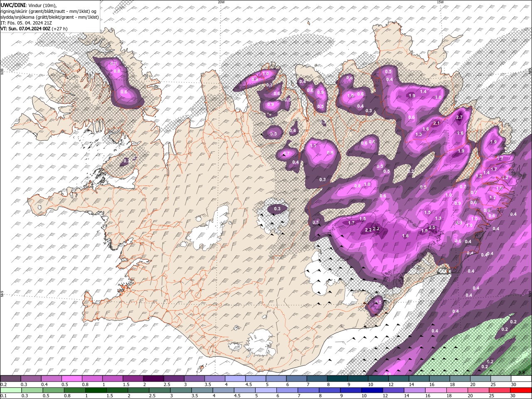The image size is (532, 399).
Task: Click the UWC/DINI title text
Action: (12, 5)
